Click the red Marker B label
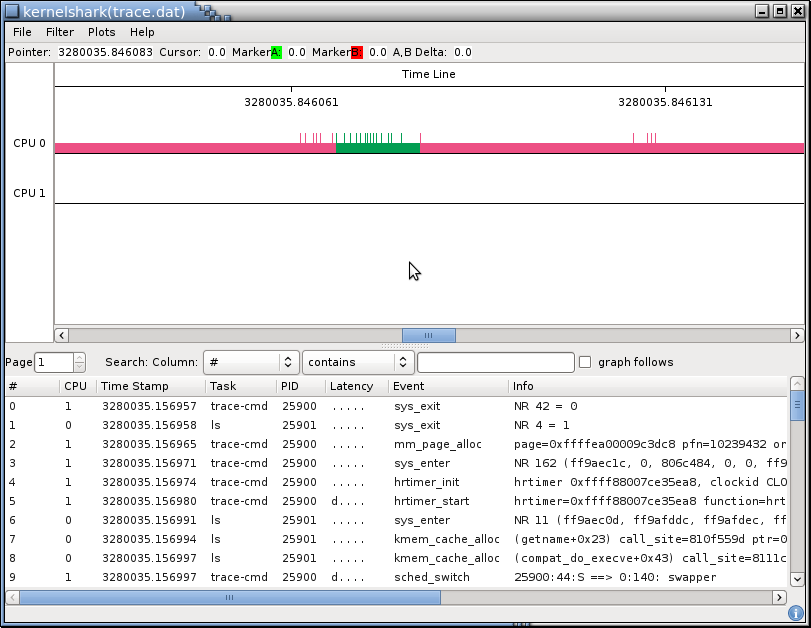The width and height of the screenshot is (811, 628). pyautogui.click(x=356, y=52)
